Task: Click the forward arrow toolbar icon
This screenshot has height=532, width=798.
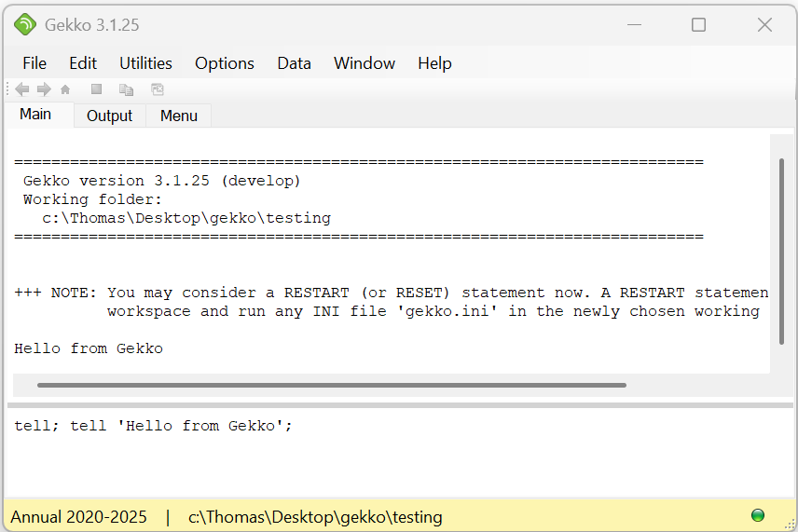Action: click(44, 89)
